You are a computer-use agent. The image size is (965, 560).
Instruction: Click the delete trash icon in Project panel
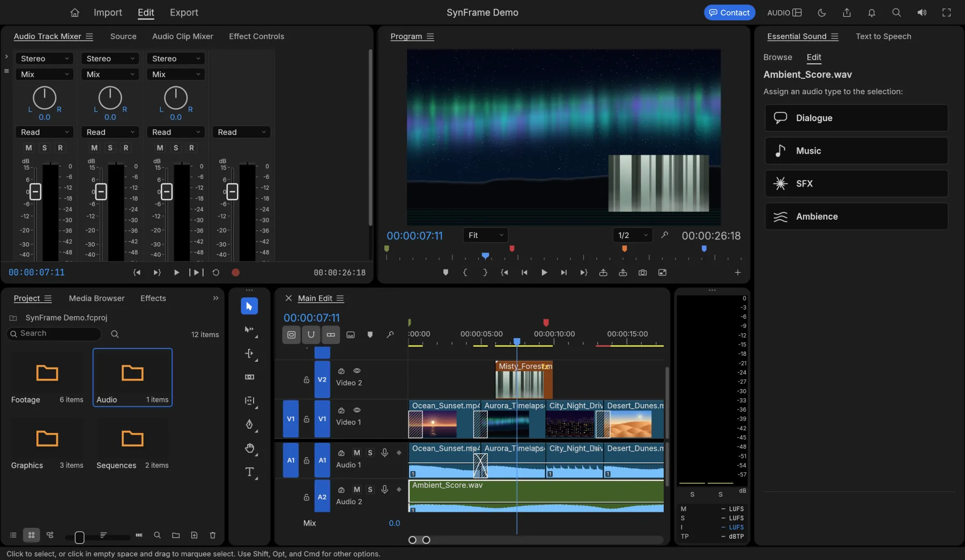(x=213, y=535)
